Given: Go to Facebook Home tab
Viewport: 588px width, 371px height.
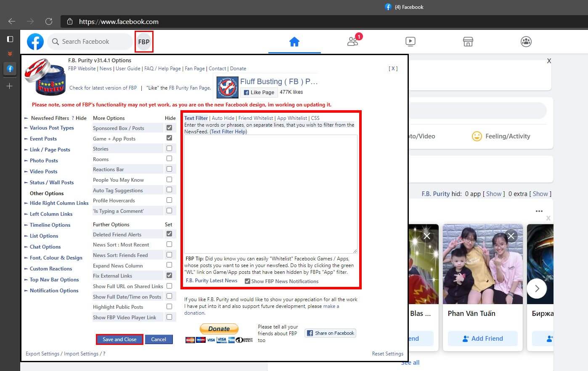Looking at the screenshot, I should (294, 42).
